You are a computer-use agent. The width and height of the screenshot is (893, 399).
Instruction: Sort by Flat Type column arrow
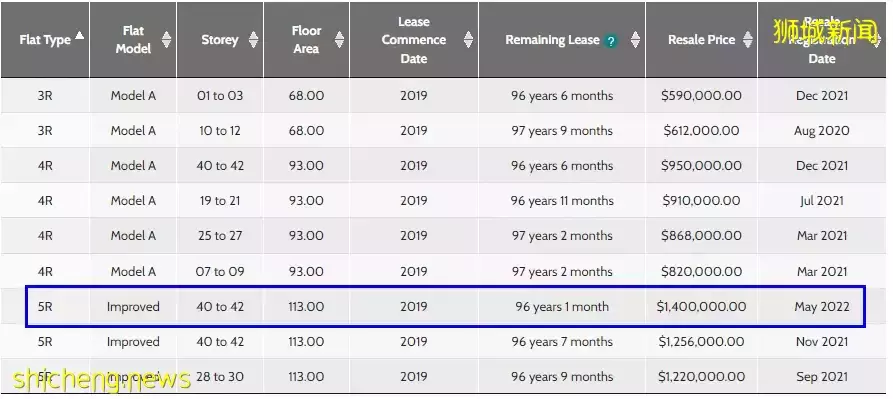(x=79, y=35)
